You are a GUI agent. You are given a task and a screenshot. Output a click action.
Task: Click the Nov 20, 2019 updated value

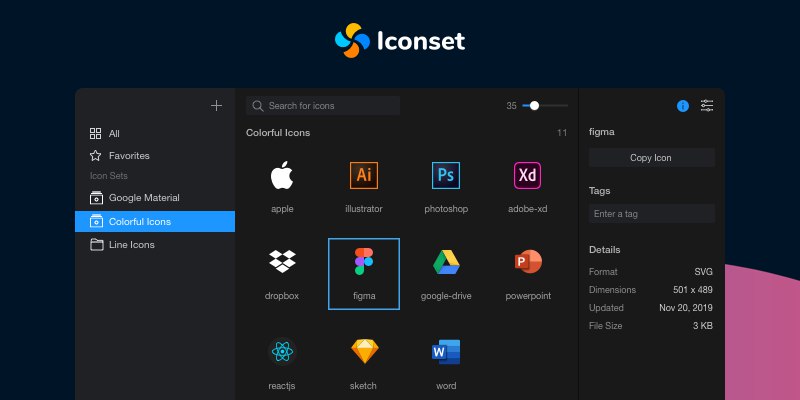click(686, 308)
